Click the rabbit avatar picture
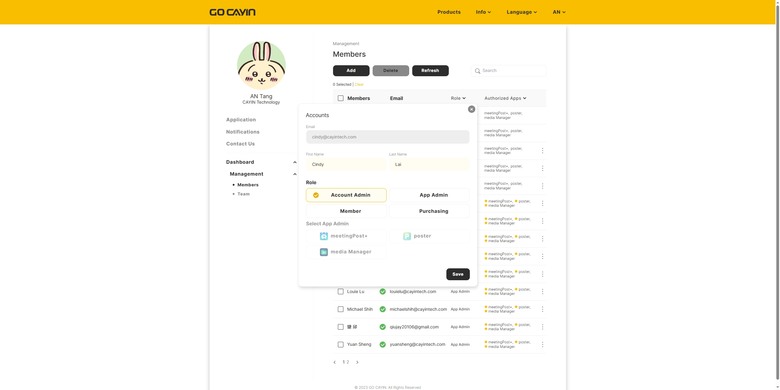Image resolution: width=780 pixels, height=390 pixels. pos(261,65)
